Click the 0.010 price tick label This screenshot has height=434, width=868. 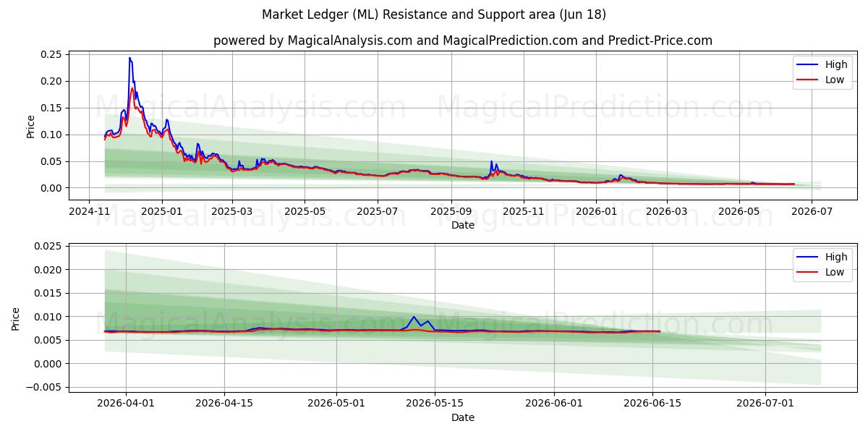point(48,317)
